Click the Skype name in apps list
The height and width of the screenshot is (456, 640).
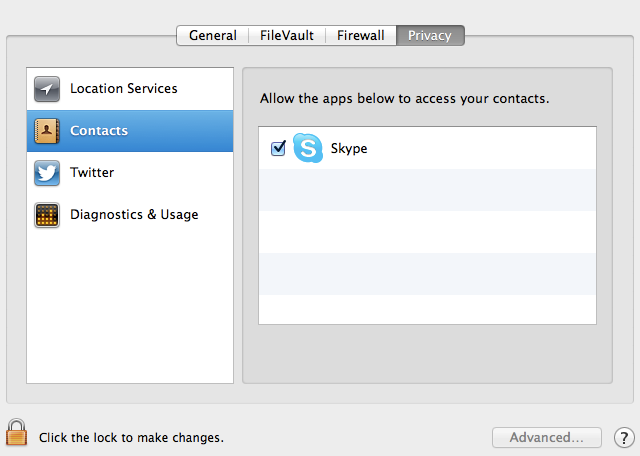[x=349, y=148]
